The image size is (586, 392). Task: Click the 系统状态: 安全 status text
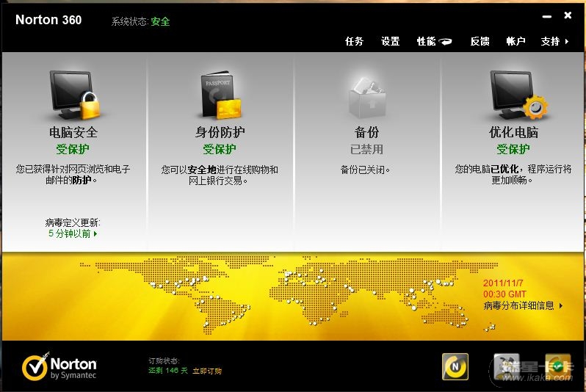click(140, 22)
